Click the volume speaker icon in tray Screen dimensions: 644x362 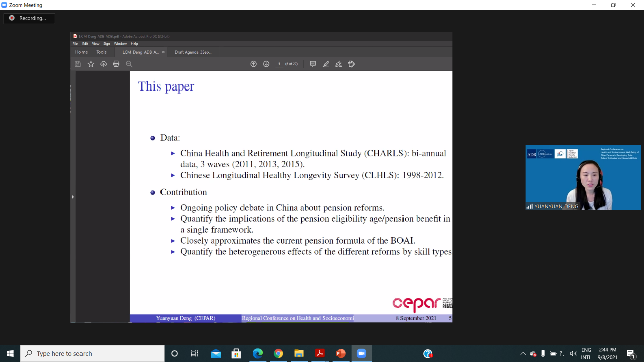[573, 353]
